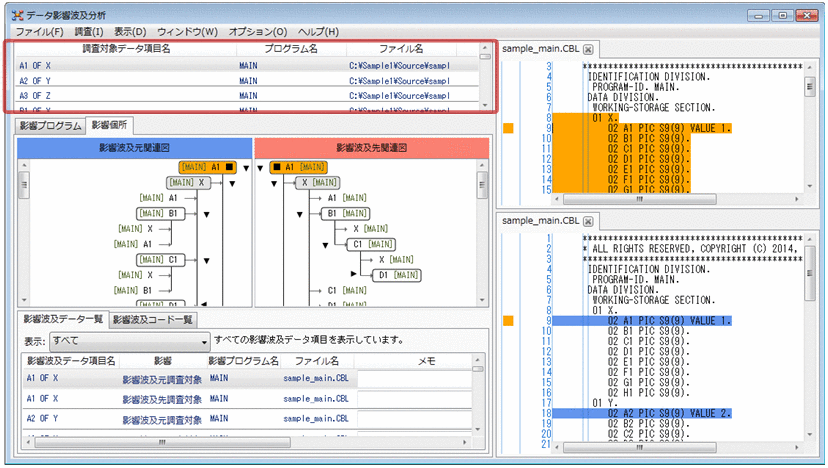
Task: Collapse the orange A1 node in 影響波及元関連図
Action: point(246,168)
